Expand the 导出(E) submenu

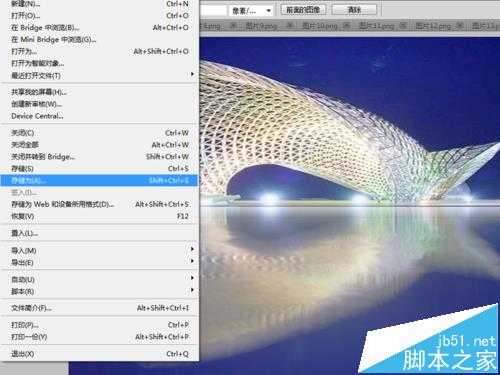click(99, 262)
